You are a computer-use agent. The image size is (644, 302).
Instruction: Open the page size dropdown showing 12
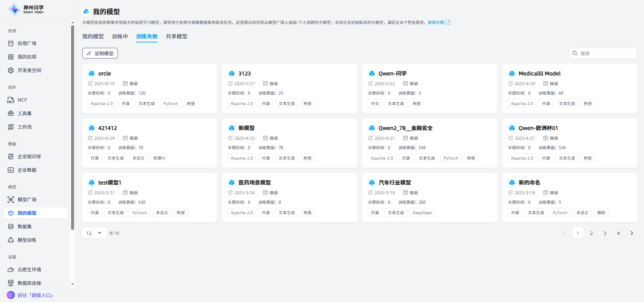pyautogui.click(x=94, y=233)
